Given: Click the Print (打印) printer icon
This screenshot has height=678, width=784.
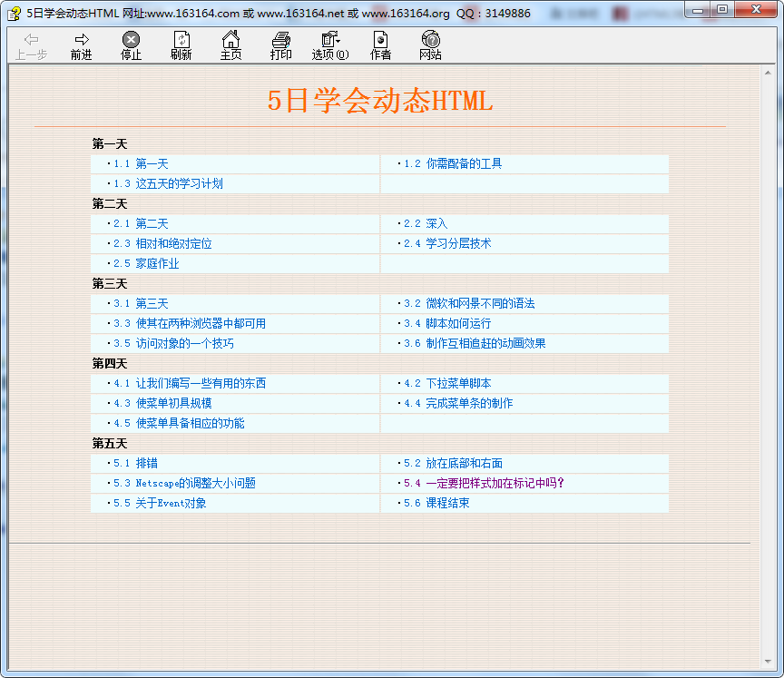Looking at the screenshot, I should click(281, 39).
